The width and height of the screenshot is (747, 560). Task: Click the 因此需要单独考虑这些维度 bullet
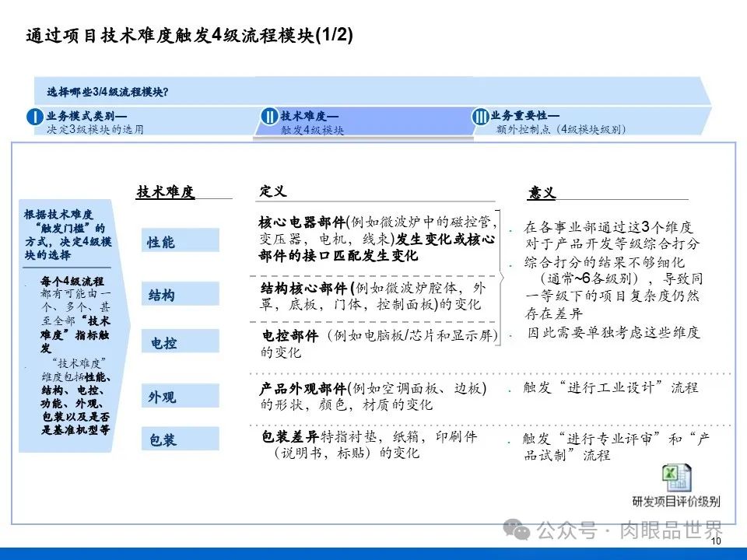click(x=613, y=332)
